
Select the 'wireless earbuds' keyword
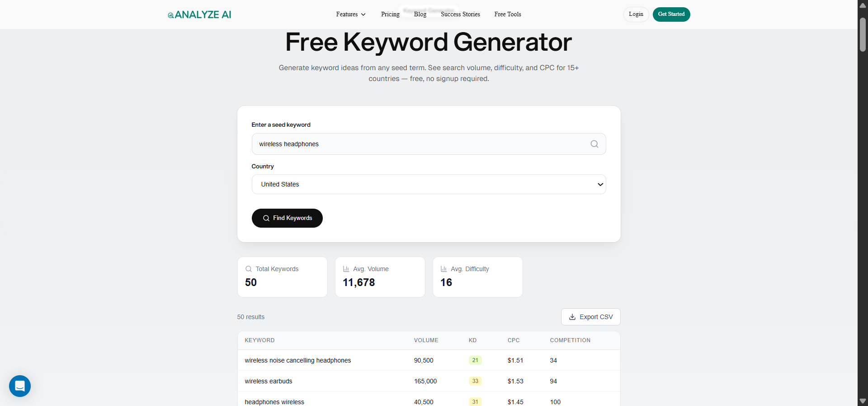pyautogui.click(x=269, y=381)
